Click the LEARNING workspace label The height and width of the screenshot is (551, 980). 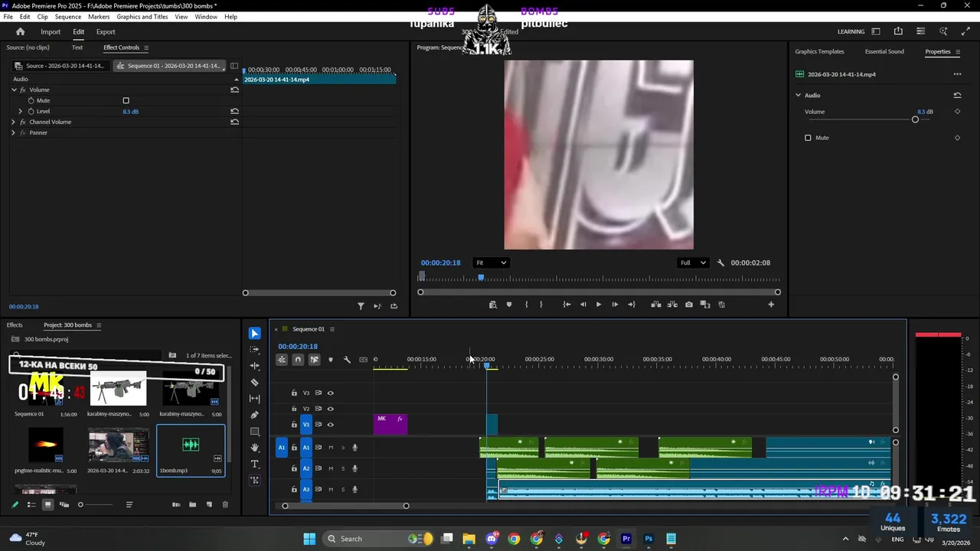point(851,31)
